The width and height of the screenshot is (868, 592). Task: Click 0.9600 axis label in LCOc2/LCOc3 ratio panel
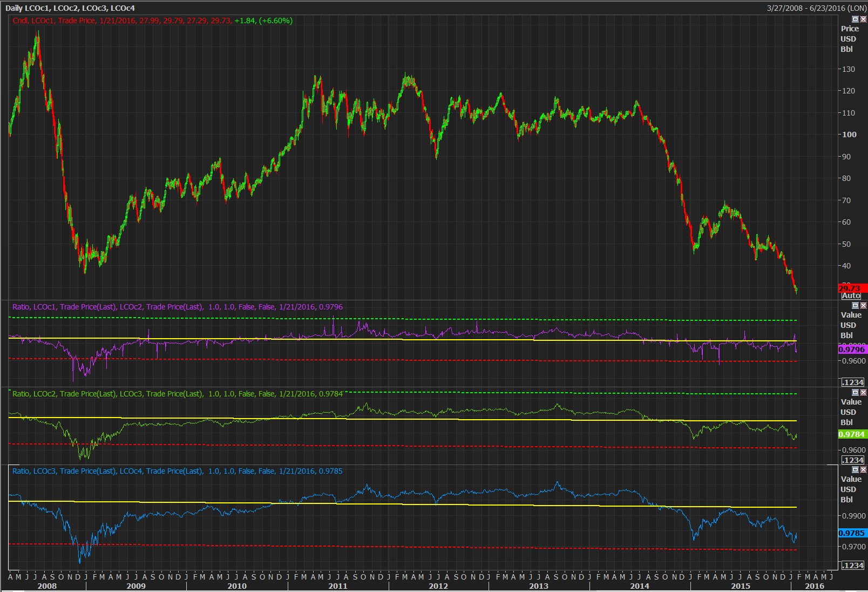[854, 449]
